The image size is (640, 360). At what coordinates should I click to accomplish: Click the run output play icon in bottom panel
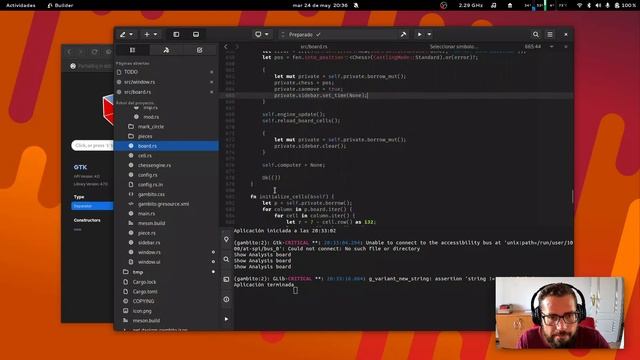pyautogui.click(x=226, y=319)
